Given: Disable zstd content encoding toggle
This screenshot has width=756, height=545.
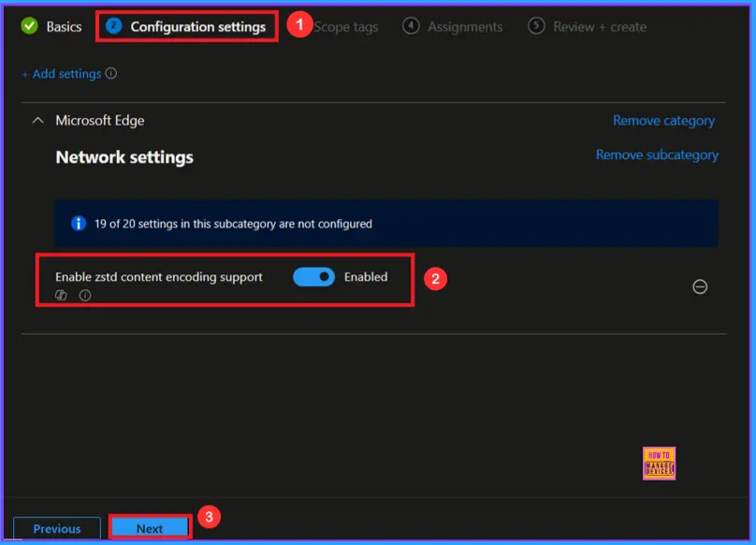Looking at the screenshot, I should point(313,276).
